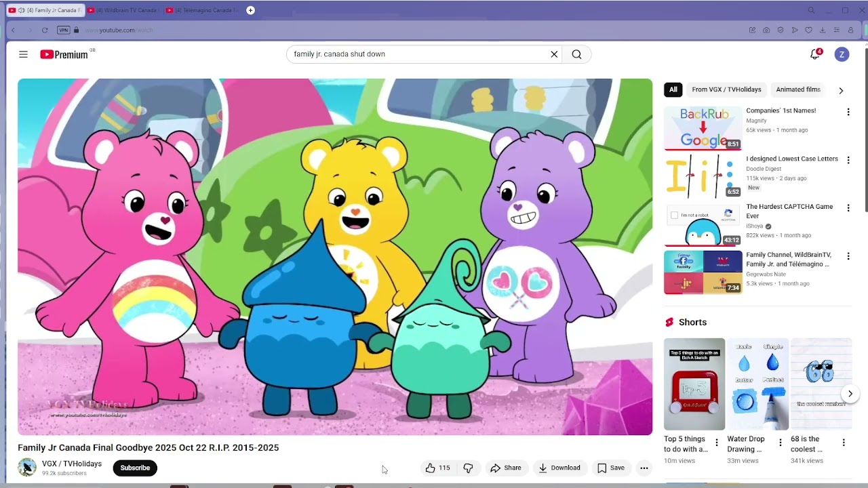Open the 68 is the coolest Short thumbnail
The height and width of the screenshot is (488, 868).
click(821, 384)
